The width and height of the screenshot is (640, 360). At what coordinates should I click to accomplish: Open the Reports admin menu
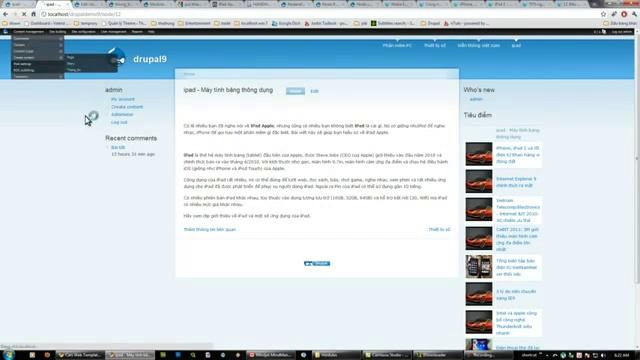click(x=137, y=31)
